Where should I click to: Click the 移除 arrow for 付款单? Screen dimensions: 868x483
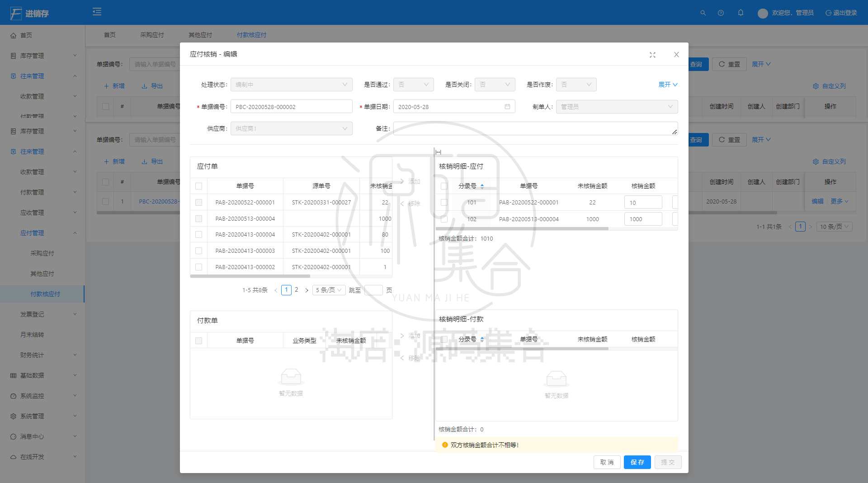click(x=410, y=358)
